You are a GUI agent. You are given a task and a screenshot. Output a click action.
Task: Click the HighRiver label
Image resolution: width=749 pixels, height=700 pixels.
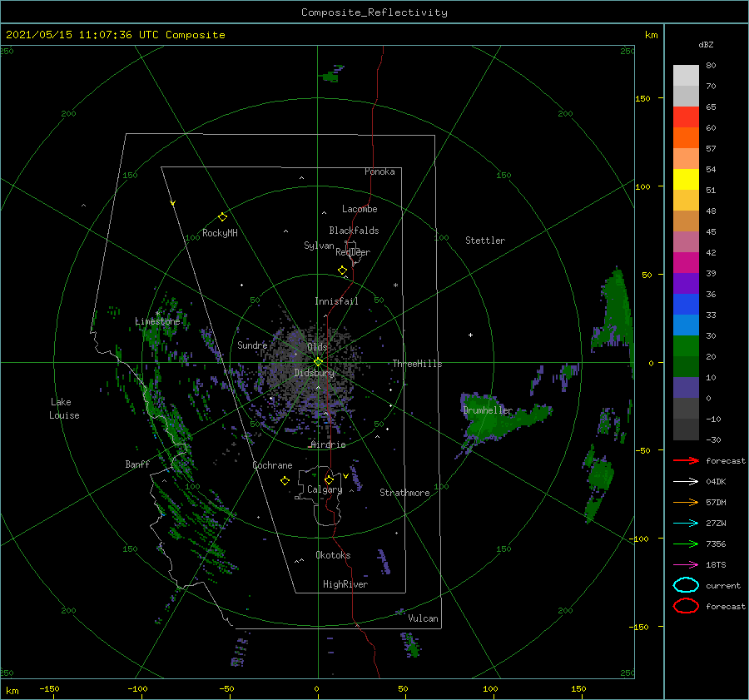[345, 584]
